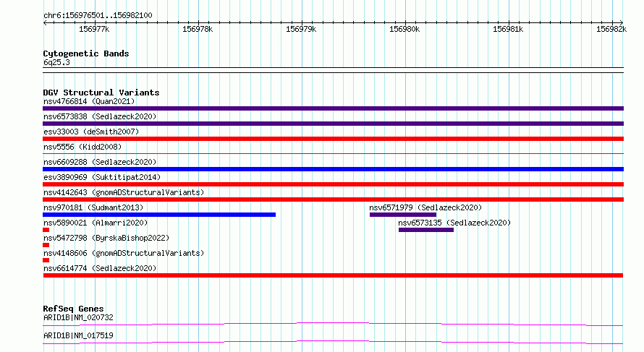
Task: Select the esv3890969 red variant bar
Action: (333, 184)
